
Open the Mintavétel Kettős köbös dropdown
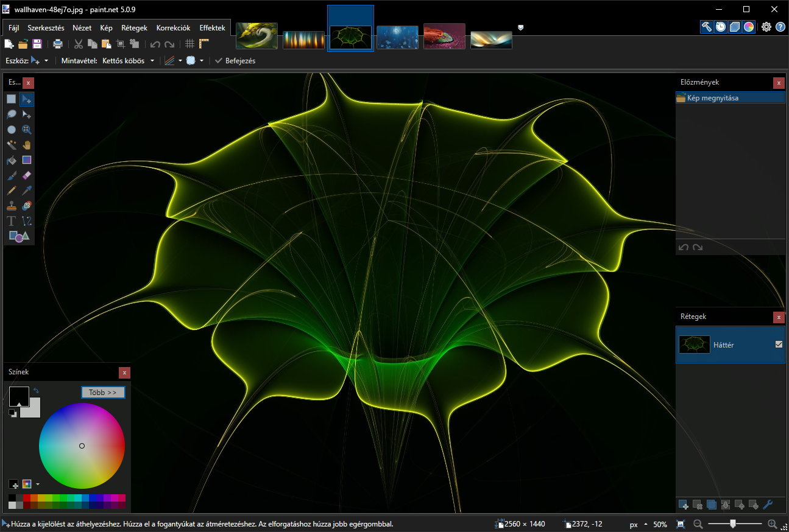click(128, 61)
